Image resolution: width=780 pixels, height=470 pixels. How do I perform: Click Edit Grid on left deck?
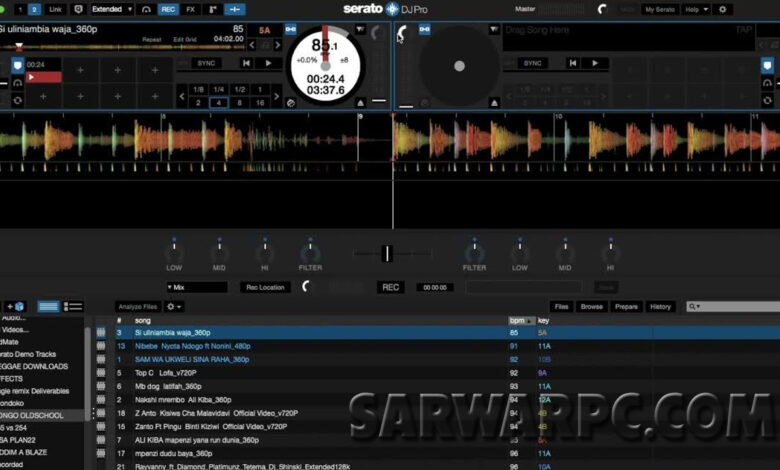click(185, 39)
